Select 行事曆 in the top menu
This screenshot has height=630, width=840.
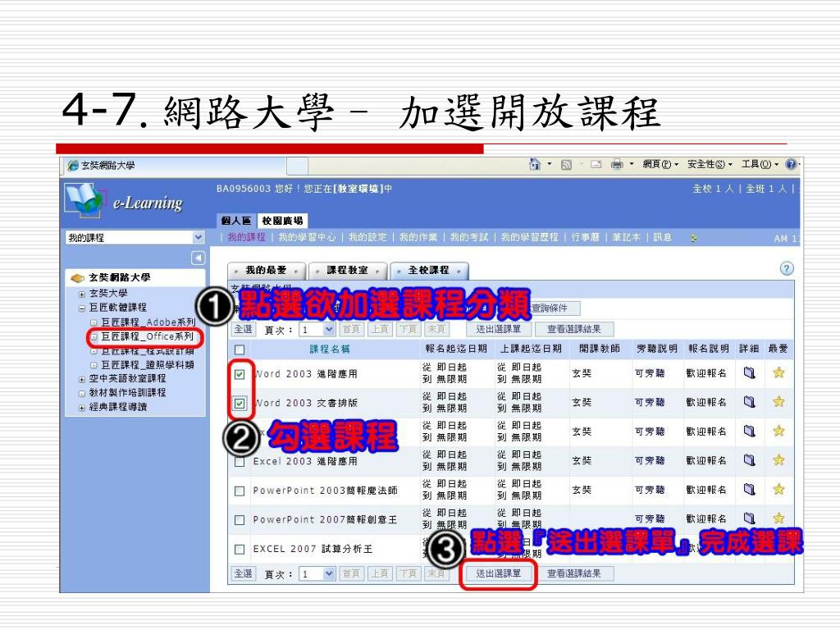coord(585,237)
